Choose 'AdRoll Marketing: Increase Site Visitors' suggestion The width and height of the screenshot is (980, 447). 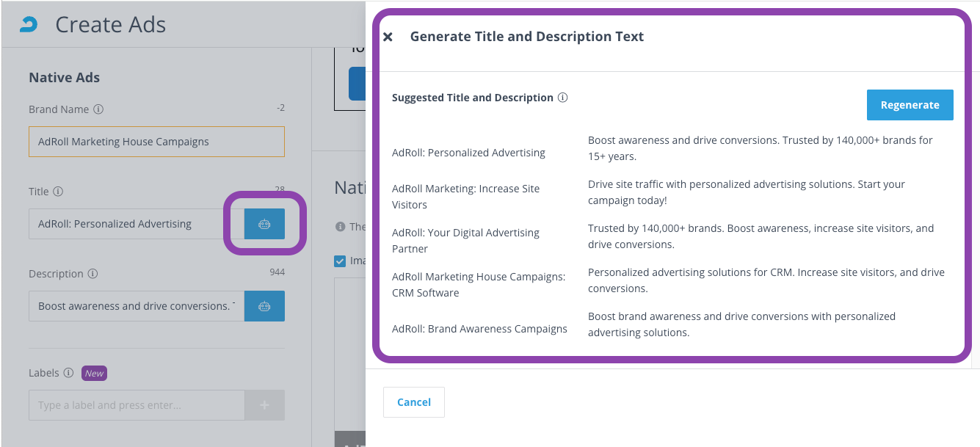(x=465, y=197)
